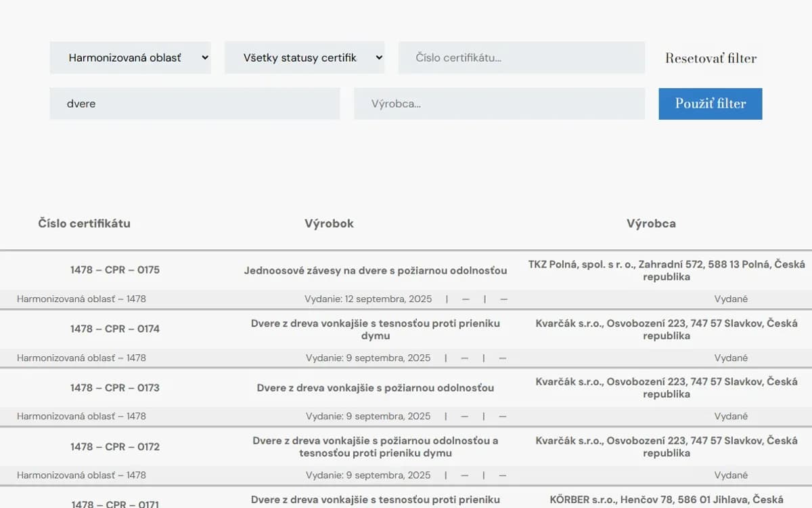
Task: Click 'Vydané' status of certificate 0175
Action: 731,299
